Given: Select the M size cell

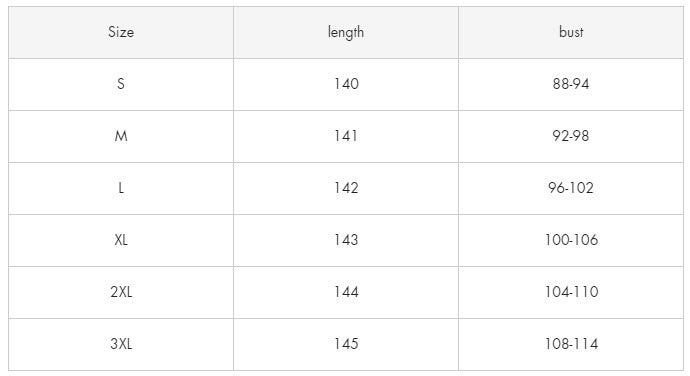Looking at the screenshot, I should (121, 136).
